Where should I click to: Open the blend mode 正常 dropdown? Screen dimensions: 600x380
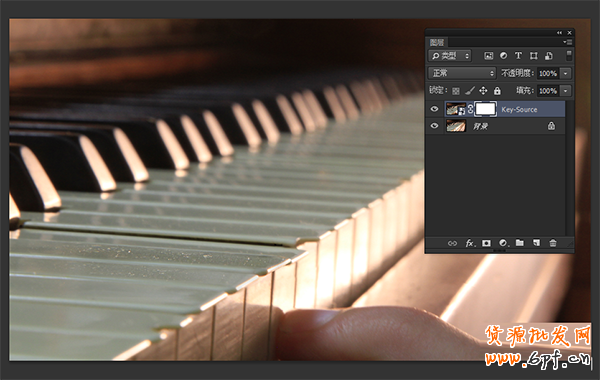coord(462,73)
